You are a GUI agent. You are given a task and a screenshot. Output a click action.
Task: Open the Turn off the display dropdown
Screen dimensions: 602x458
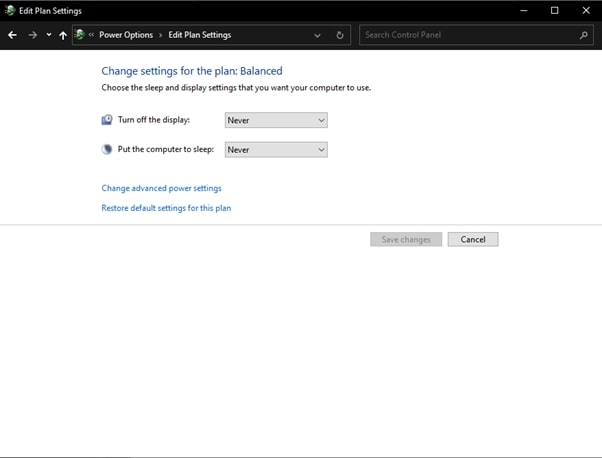[x=276, y=120]
